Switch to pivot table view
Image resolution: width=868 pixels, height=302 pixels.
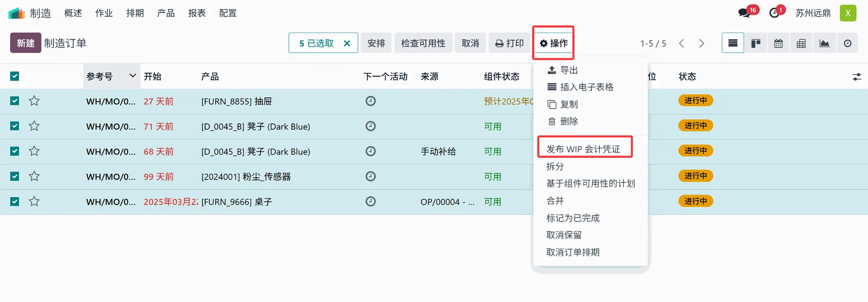[801, 43]
